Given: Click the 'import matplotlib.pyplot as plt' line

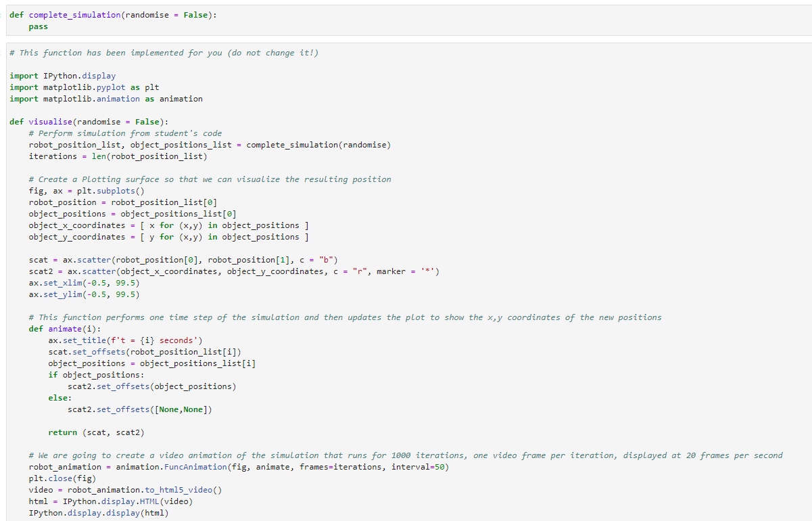Looking at the screenshot, I should (85, 87).
